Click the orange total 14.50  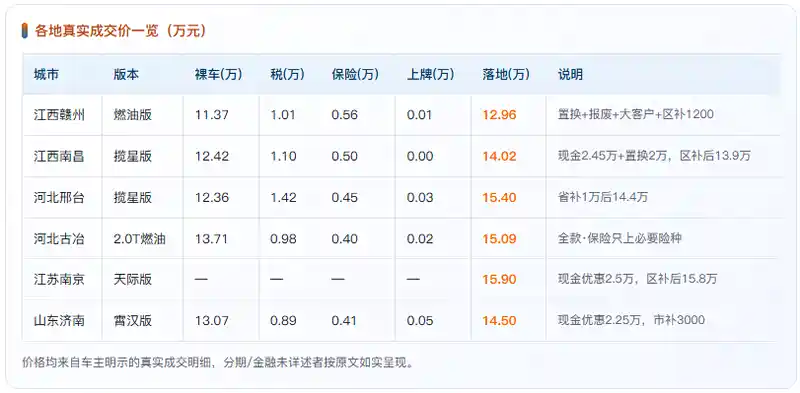tap(499, 321)
